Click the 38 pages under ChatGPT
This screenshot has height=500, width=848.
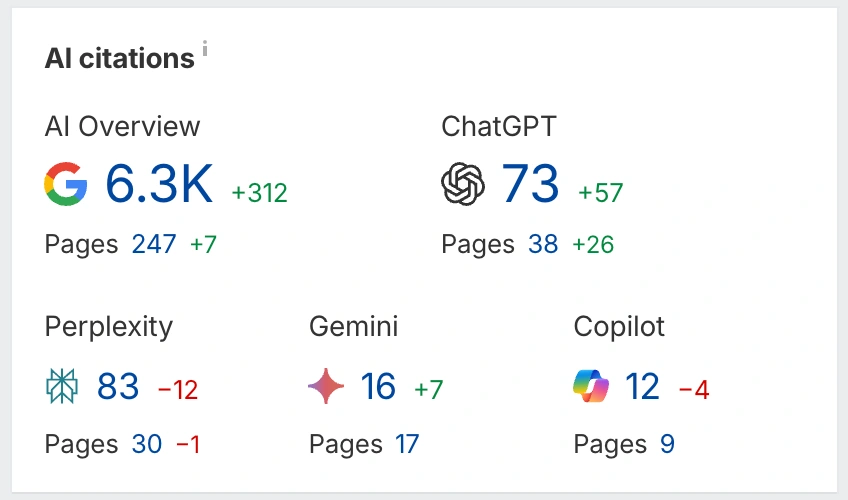(x=543, y=244)
